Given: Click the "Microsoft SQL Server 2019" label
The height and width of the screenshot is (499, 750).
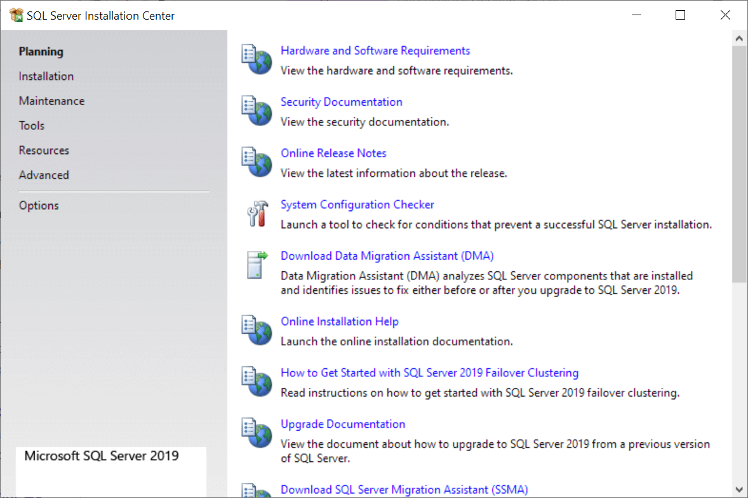Looking at the screenshot, I should pyautogui.click(x=101, y=456).
